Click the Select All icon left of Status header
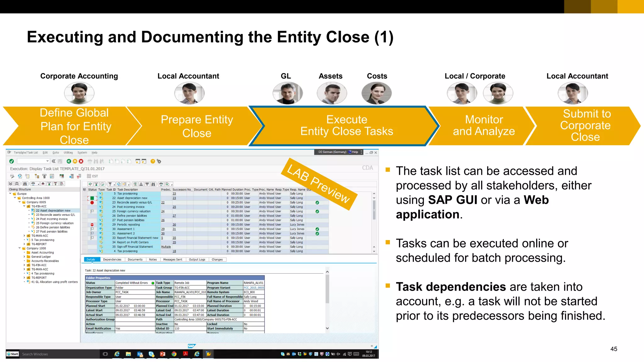Screen dimensions: 644x362 point(84,189)
